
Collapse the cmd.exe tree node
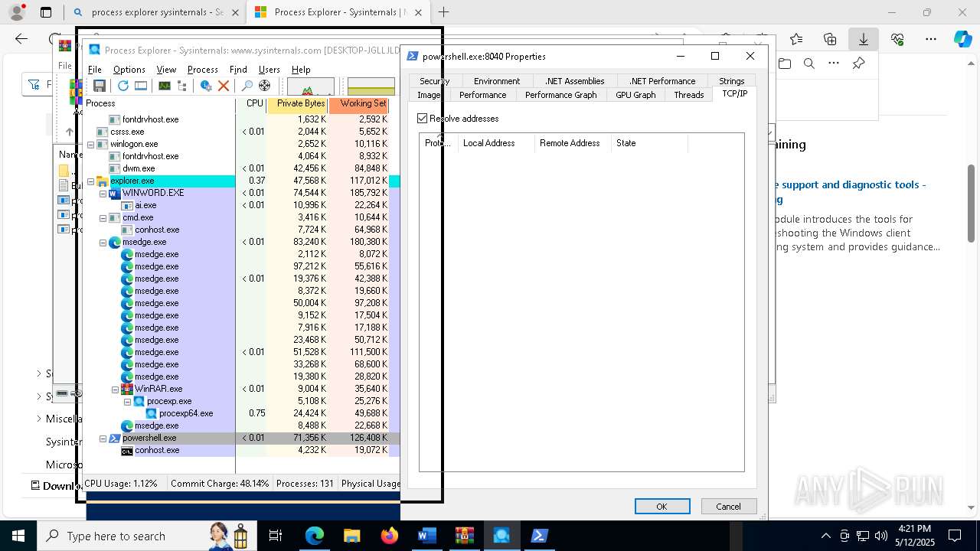click(103, 218)
